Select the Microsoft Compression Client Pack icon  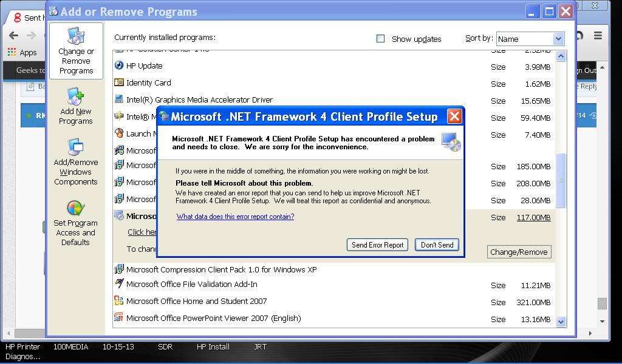[119, 269]
